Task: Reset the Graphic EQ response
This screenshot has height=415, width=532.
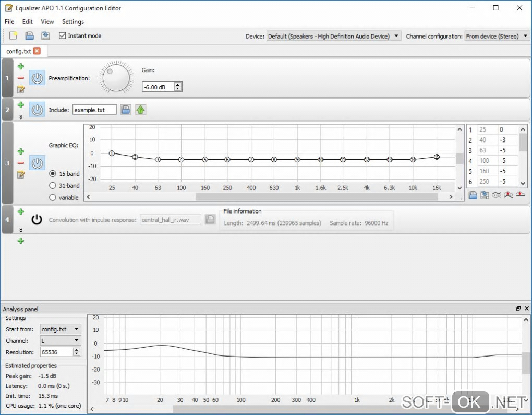Action: [x=520, y=194]
